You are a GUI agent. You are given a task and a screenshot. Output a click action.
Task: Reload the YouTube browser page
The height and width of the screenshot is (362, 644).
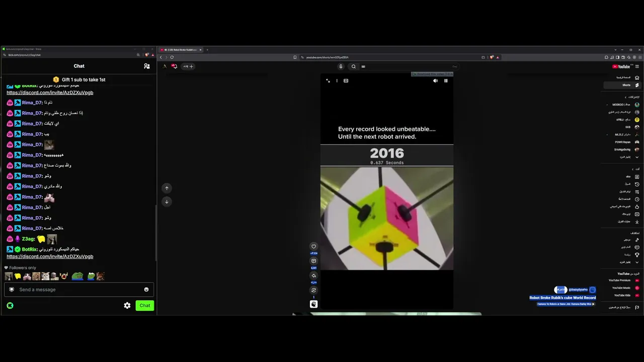pyautogui.click(x=172, y=57)
